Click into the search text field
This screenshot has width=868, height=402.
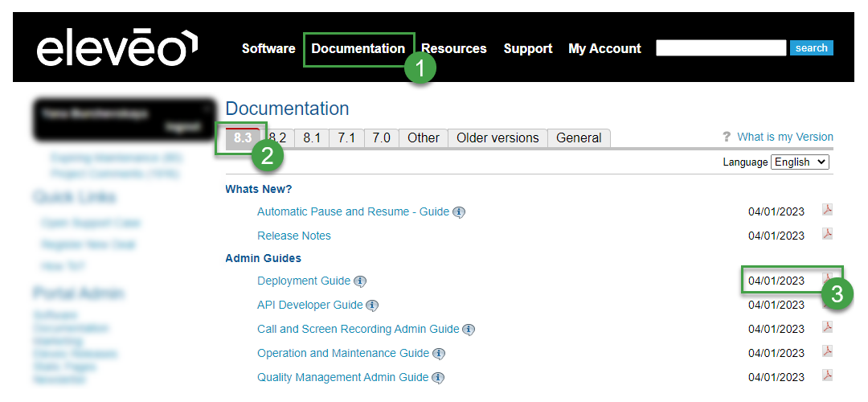tap(721, 48)
